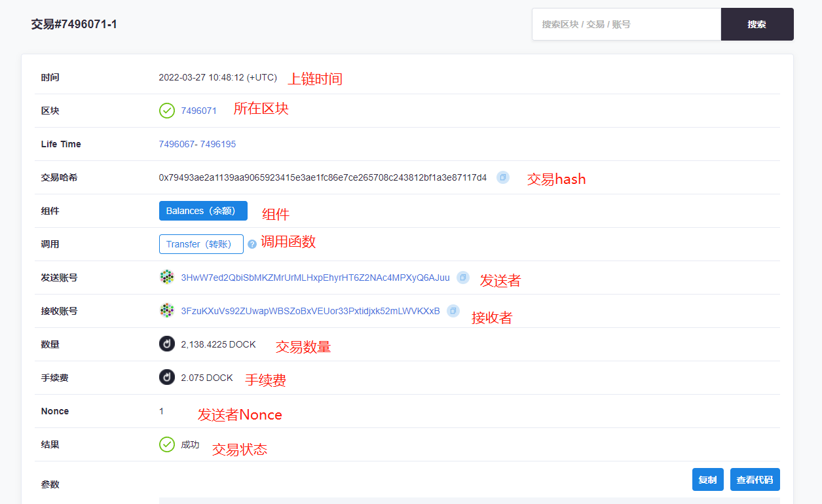Click the green success checkmark beside block number
Image resolution: width=822 pixels, height=504 pixels.
(x=167, y=111)
